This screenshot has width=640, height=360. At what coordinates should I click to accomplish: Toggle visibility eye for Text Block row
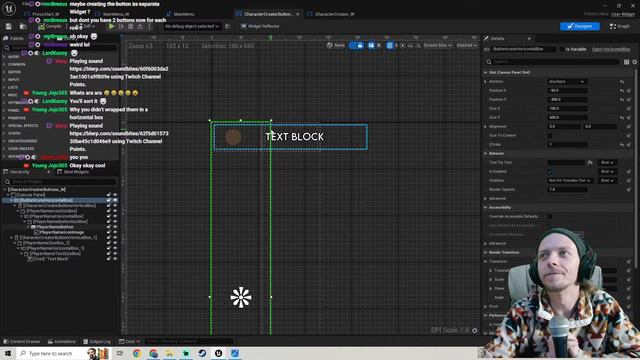(x=115, y=258)
